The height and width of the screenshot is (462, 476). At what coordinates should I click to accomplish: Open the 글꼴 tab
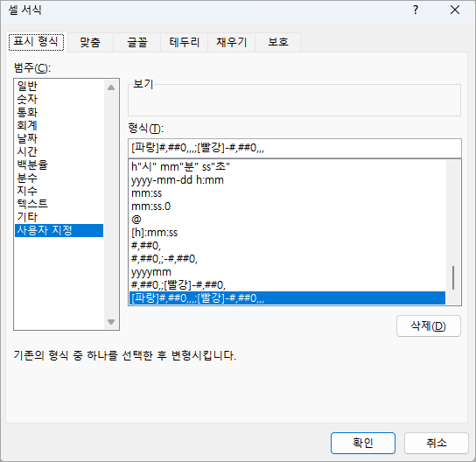click(x=137, y=42)
